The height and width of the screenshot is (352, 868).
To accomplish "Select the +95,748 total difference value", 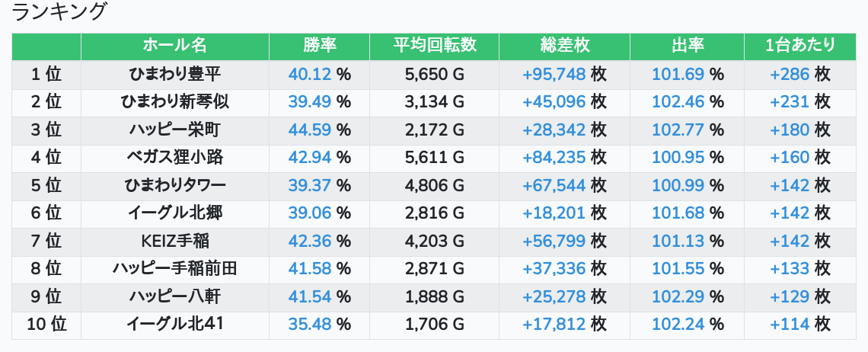I will 554,74.
